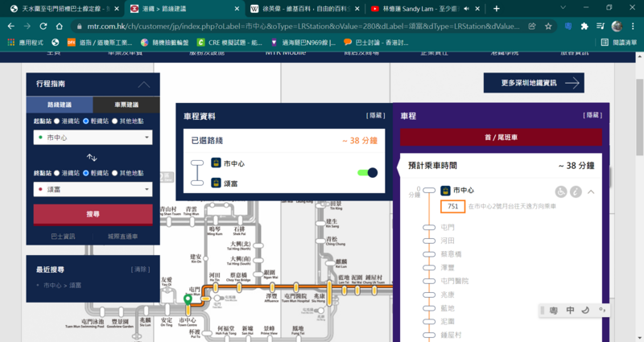644x342 pixels.
Task: Open the extensions puzzle icon
Action: tap(584, 27)
